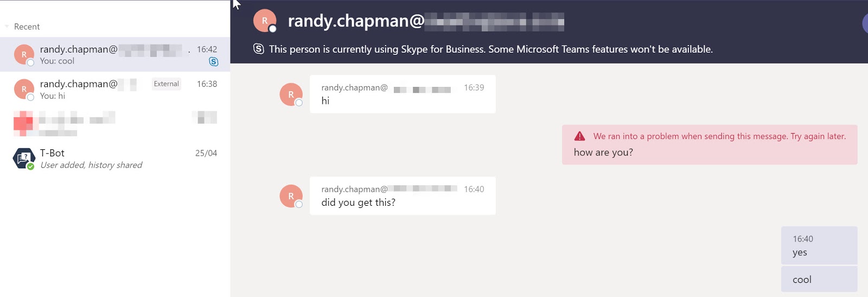Click avatar of the External randy.chapman chat
868x297 pixels.
24,89
